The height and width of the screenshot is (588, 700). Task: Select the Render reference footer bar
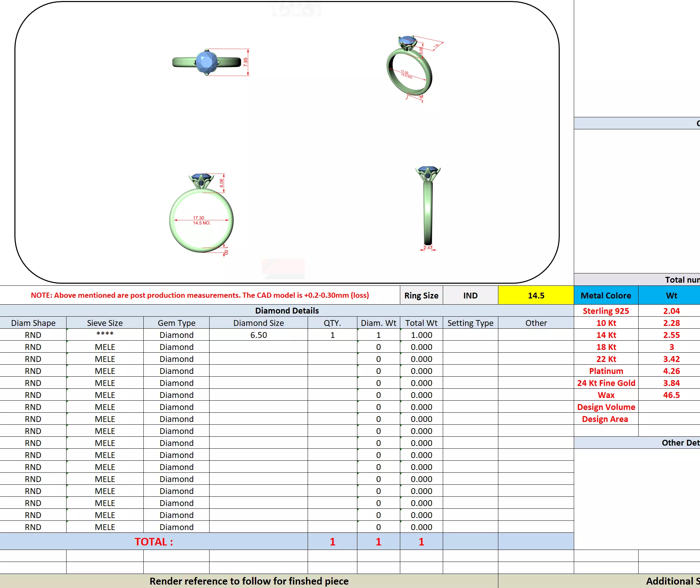tap(249, 581)
